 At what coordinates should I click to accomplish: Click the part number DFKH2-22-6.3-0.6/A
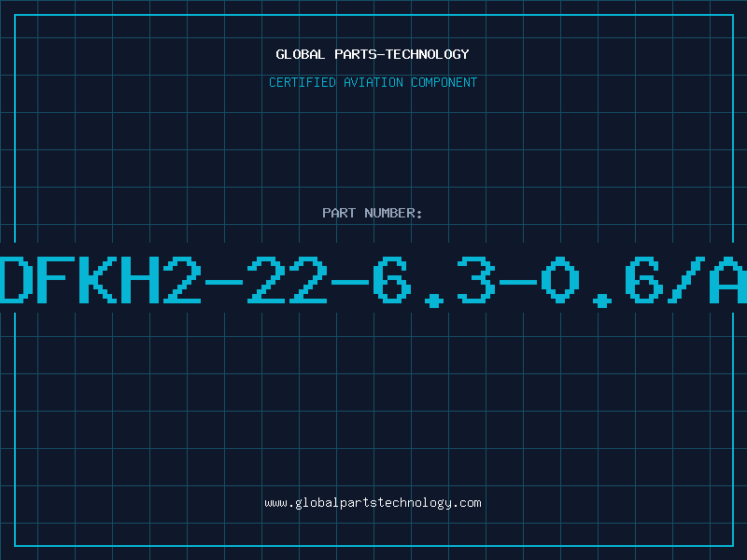373,281
